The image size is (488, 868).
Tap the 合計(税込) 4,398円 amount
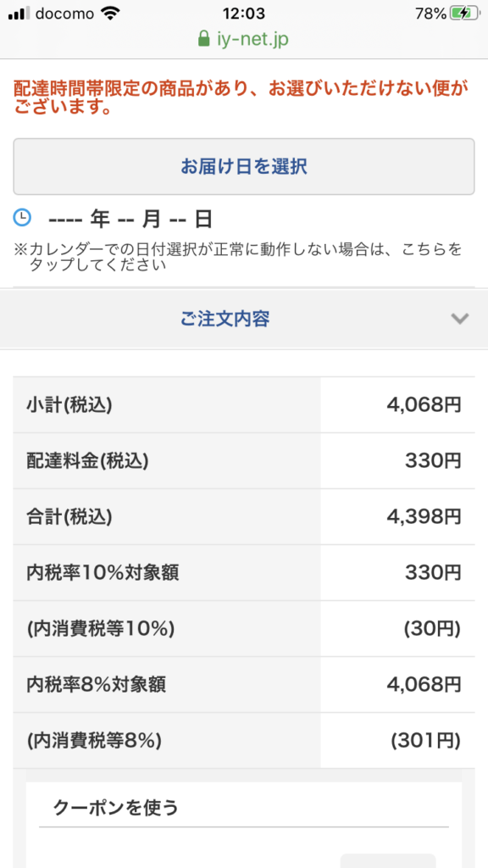[x=424, y=517]
